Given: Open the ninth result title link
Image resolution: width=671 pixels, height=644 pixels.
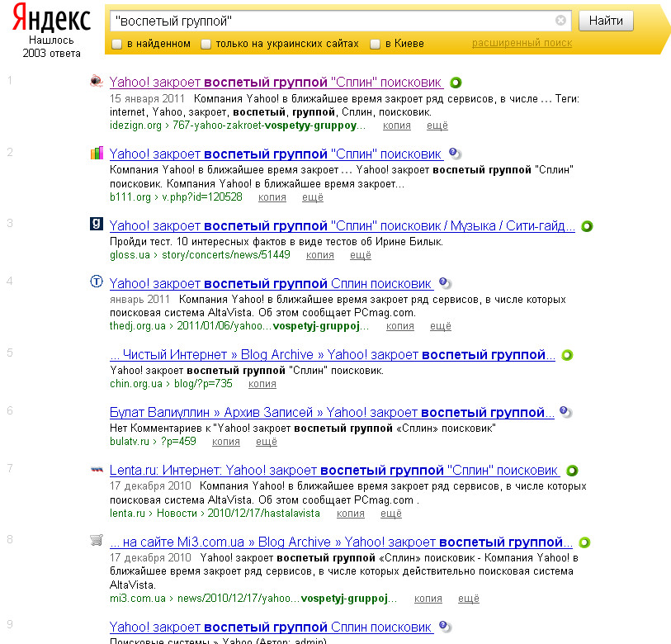Looking at the screenshot, I should [272, 627].
